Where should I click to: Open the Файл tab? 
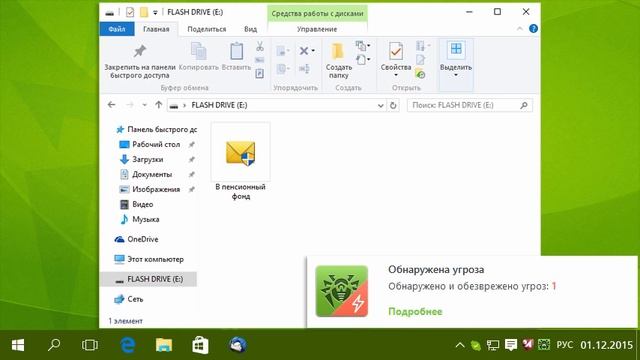(117, 29)
